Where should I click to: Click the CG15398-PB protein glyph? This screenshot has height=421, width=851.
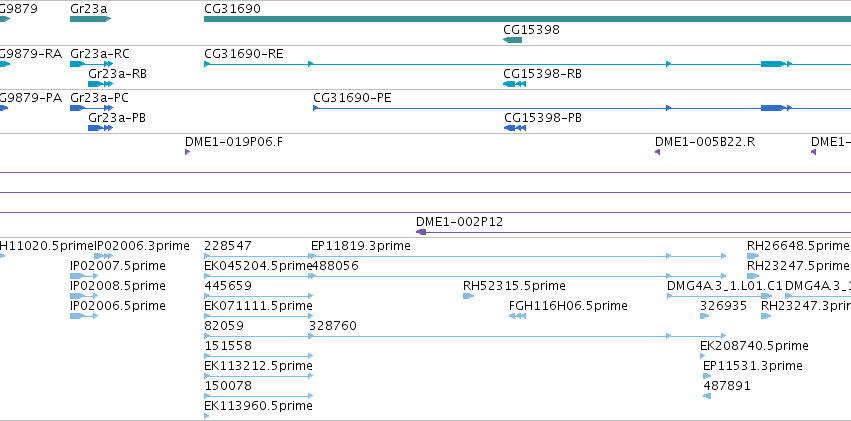(x=515, y=128)
